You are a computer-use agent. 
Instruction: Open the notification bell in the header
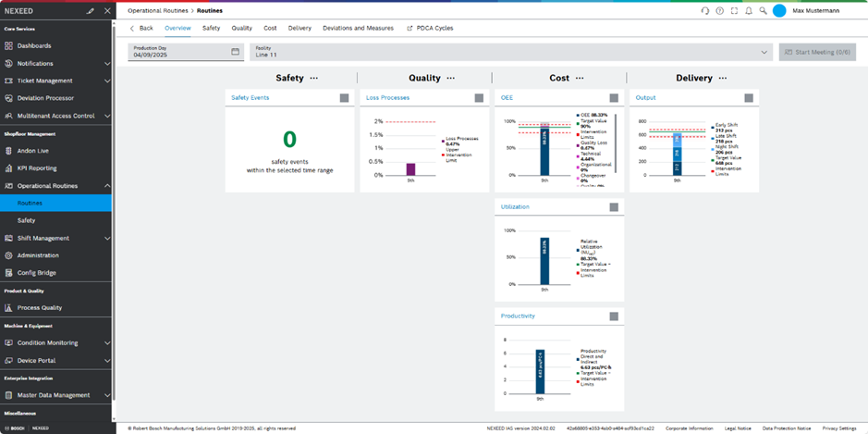[x=748, y=11]
